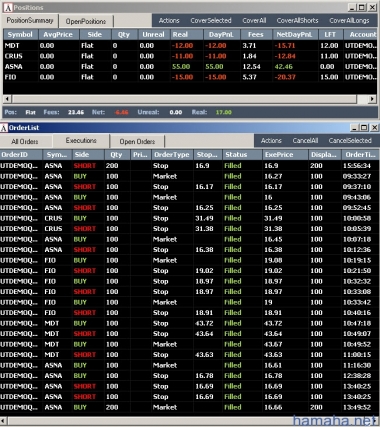This screenshot has width=380, height=427.
Task: Close the OrderList window
Action: pos(374,128)
